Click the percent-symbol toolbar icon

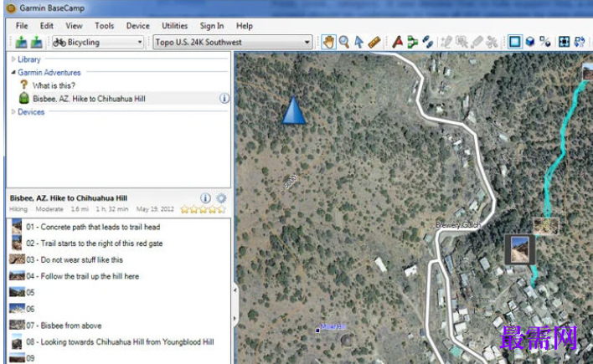[545, 42]
